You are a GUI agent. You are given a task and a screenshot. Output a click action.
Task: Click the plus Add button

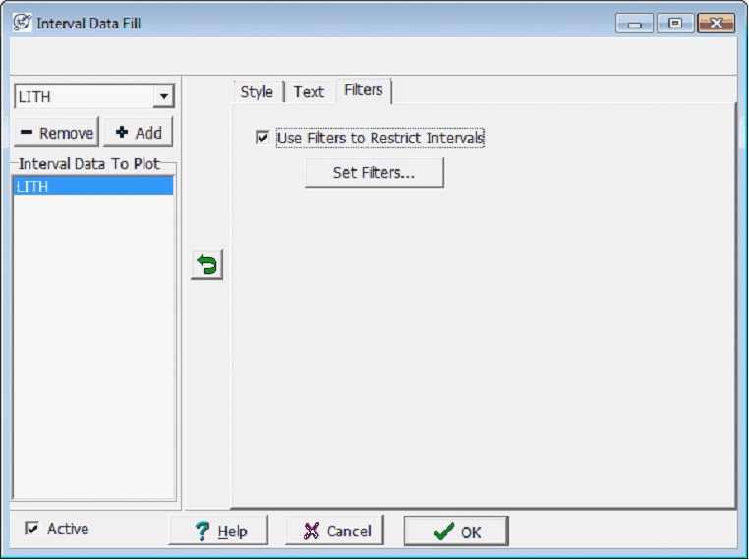(x=138, y=133)
